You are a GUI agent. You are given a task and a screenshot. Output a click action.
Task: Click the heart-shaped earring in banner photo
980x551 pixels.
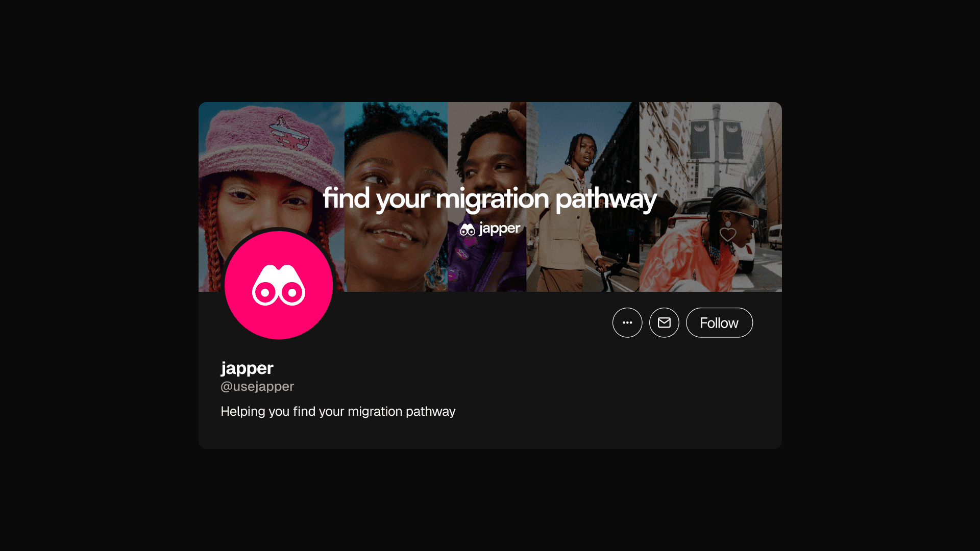point(728,232)
